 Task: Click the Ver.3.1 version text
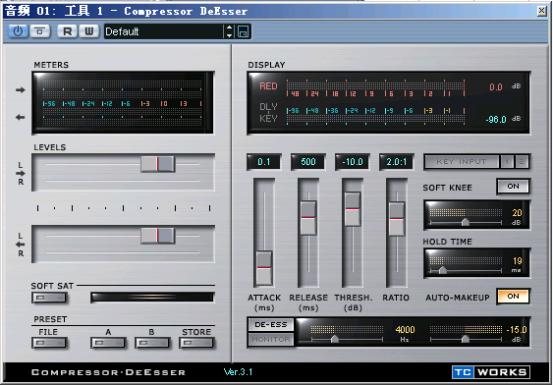tap(238, 372)
